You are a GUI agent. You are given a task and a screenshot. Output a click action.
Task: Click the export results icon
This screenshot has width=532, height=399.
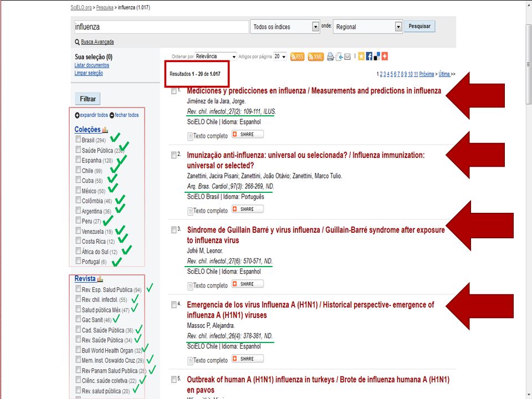[339, 57]
